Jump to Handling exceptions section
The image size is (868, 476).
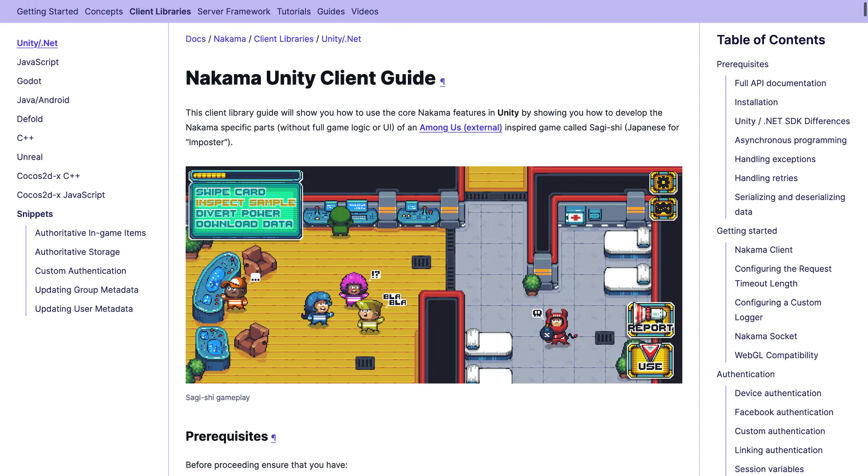(x=775, y=159)
